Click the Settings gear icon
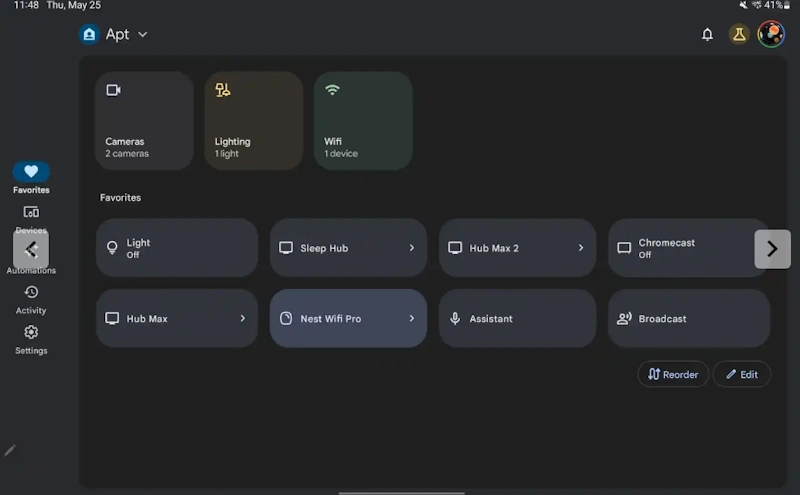Image resolution: width=800 pixels, height=495 pixels. click(x=31, y=332)
